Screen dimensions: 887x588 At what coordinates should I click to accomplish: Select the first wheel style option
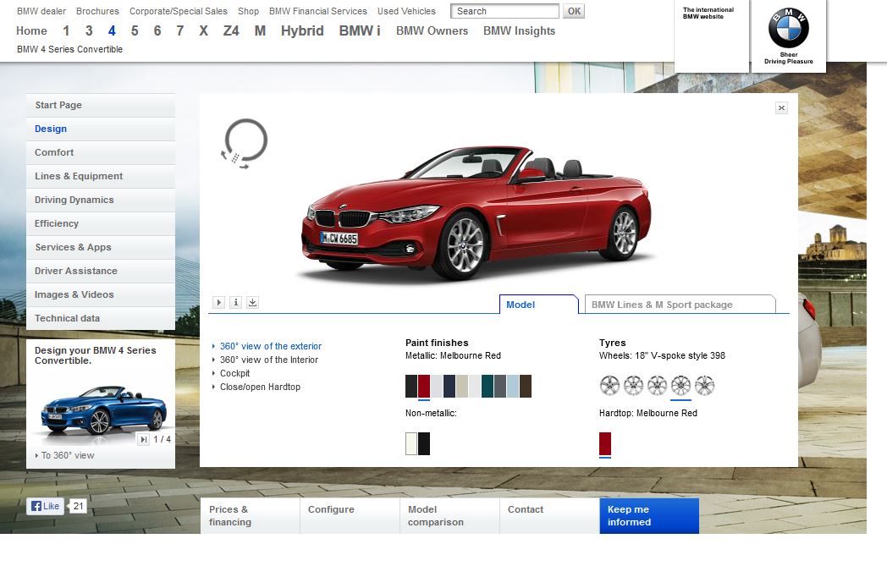click(610, 386)
